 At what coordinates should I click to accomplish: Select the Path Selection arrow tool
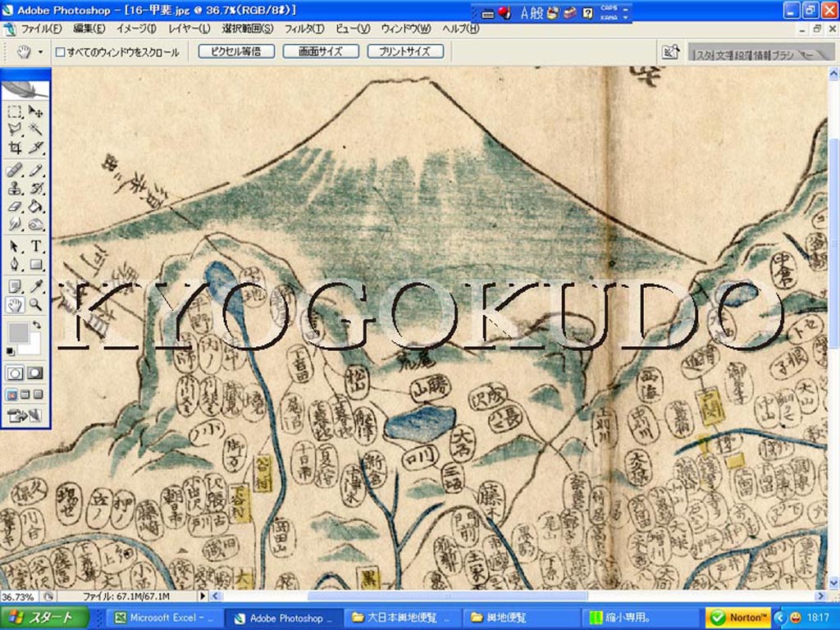(x=15, y=246)
